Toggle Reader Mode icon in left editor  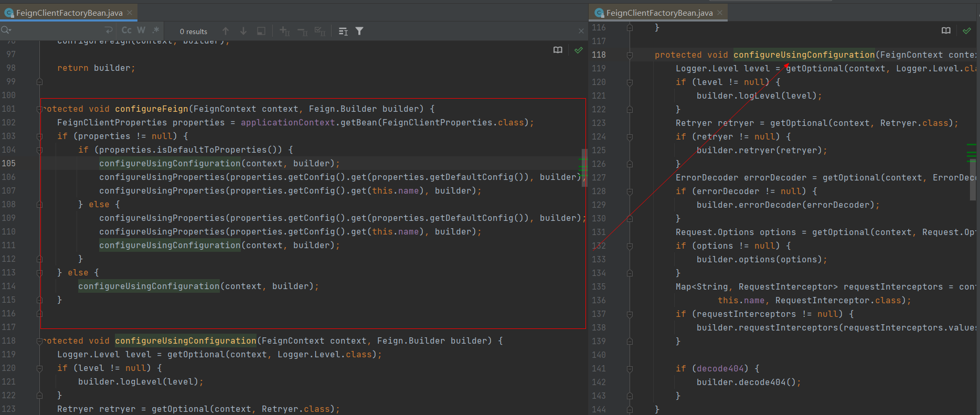click(558, 50)
